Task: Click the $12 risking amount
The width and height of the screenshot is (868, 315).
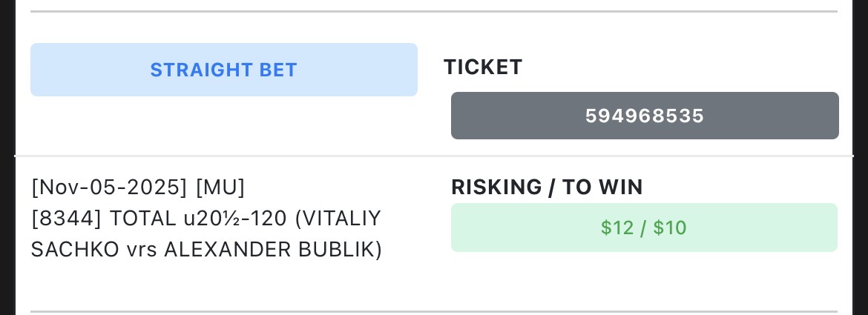Action: tap(617, 228)
